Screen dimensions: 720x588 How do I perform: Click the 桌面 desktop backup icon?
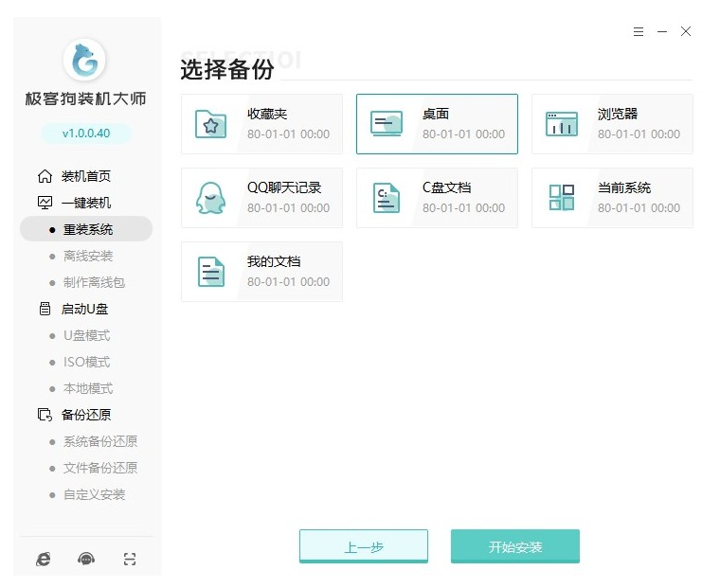pos(386,124)
